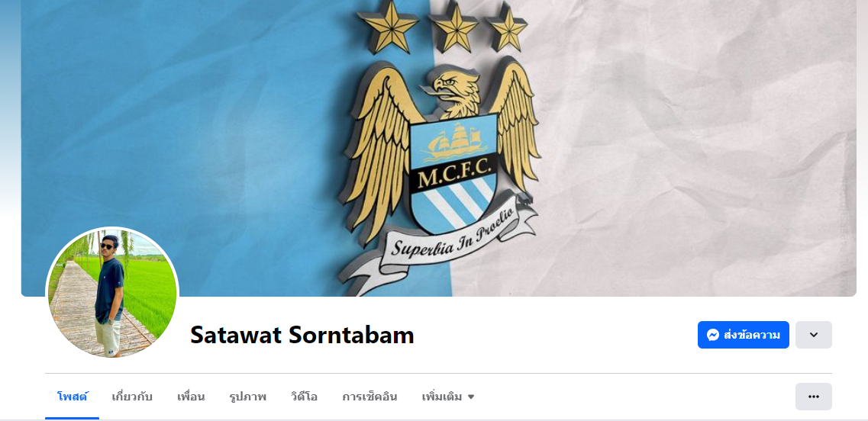The width and height of the screenshot is (868, 421).
Task: Expand the เพิ่มเติม dropdown tab
Action: click(x=448, y=397)
